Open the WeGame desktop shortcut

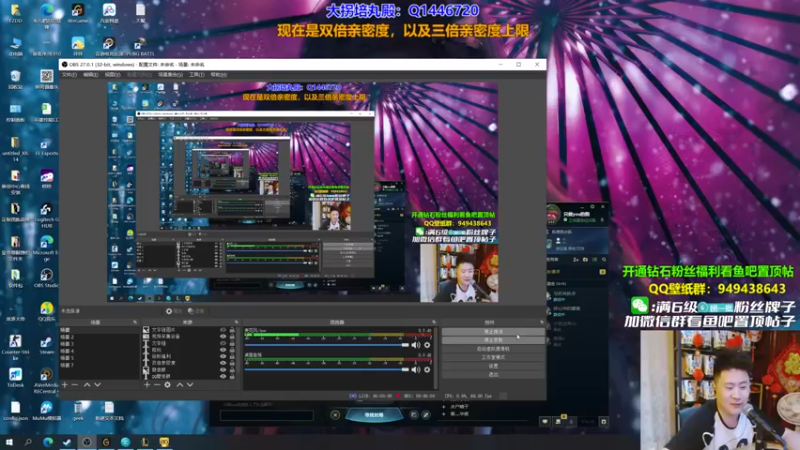coord(78,13)
